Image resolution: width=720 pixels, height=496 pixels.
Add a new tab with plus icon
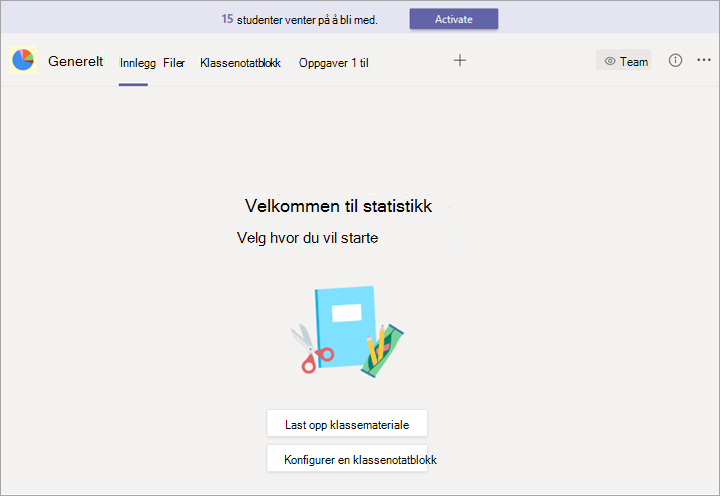pyautogui.click(x=460, y=60)
